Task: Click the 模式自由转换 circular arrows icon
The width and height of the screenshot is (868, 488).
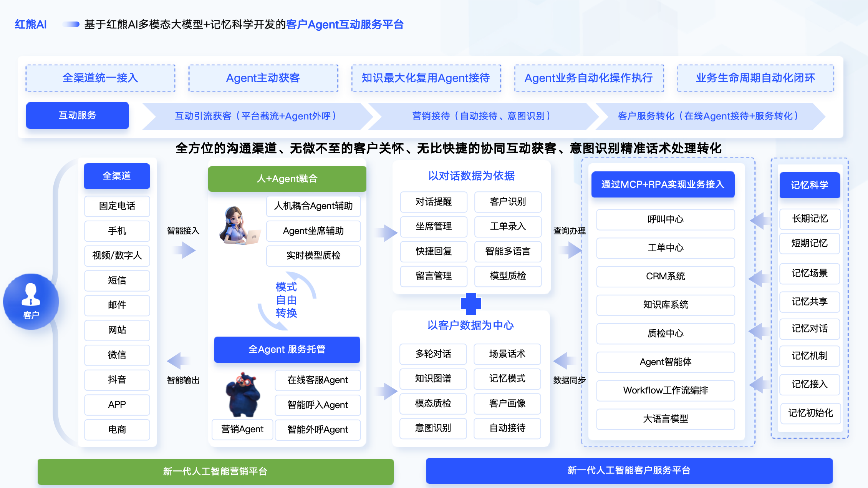Action: coord(287,300)
